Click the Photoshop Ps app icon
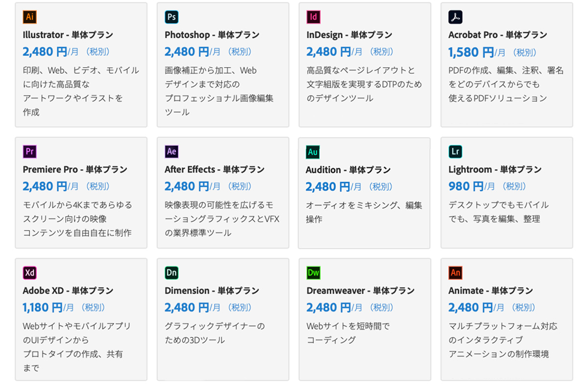This screenshot has width=588, height=388. point(171,17)
